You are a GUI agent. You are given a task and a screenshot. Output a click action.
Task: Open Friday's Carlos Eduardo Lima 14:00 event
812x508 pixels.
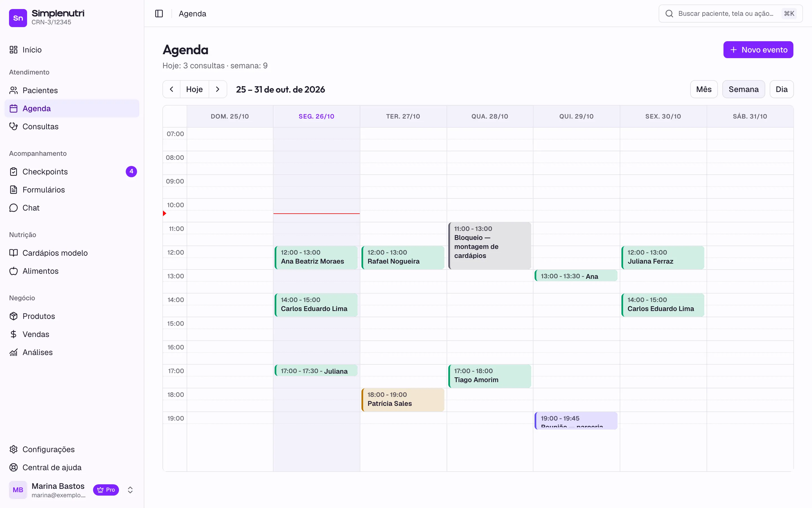point(663,305)
